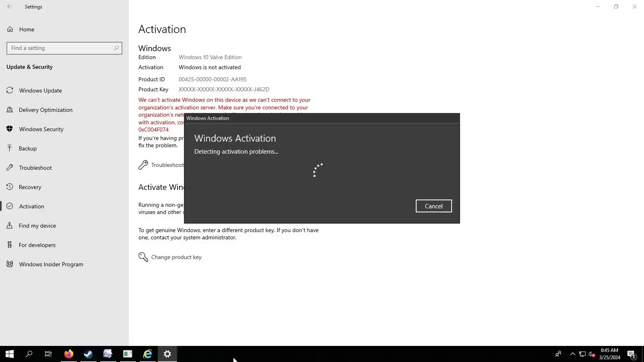Viewport: 644px width, 362px height.
Task: Show hidden icons in the system tray
Action: pos(573,354)
